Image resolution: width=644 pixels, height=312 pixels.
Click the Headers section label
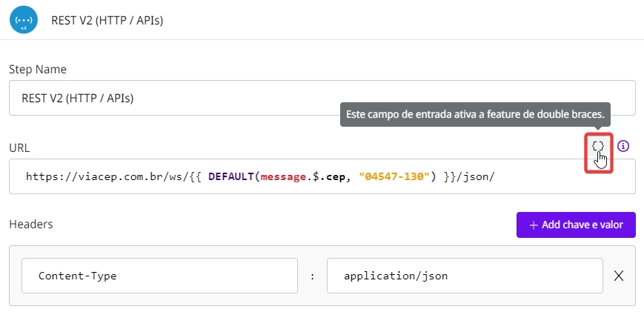(31, 223)
